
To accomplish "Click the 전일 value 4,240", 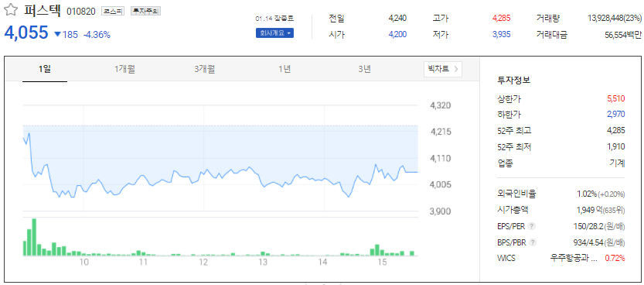I will coord(397,19).
